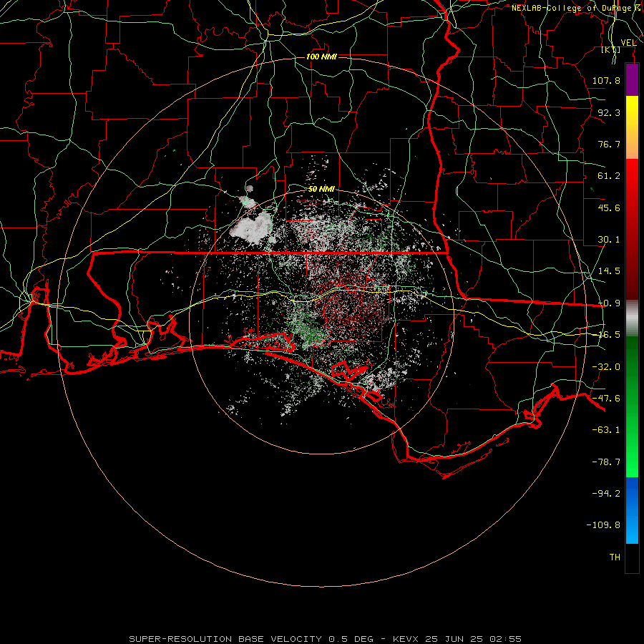Click the 14.5 legend value
The height and width of the screenshot is (644, 644).
pyautogui.click(x=609, y=271)
